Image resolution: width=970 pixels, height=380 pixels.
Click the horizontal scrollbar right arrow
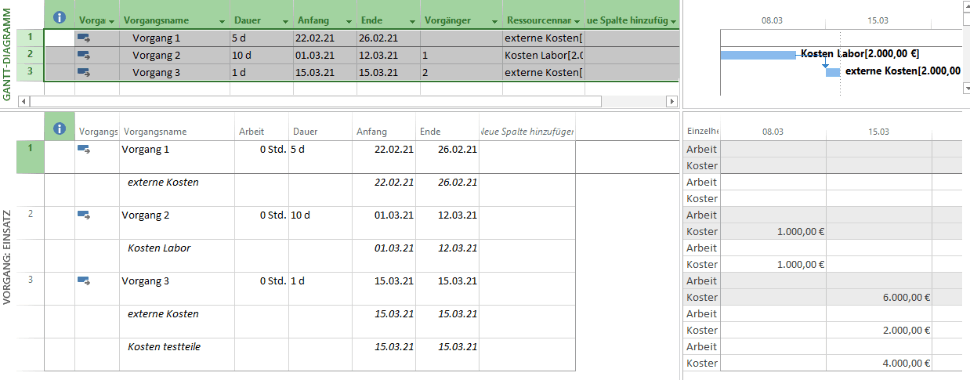pos(671,101)
